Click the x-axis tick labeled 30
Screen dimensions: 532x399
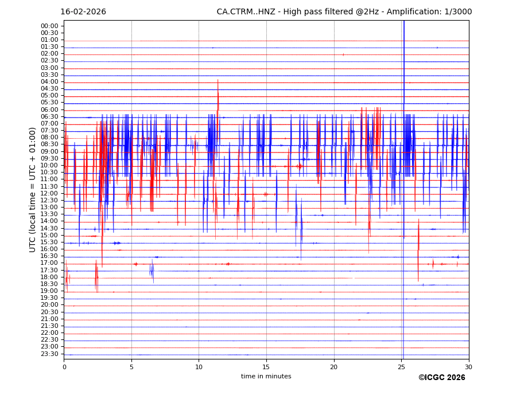pos(469,367)
